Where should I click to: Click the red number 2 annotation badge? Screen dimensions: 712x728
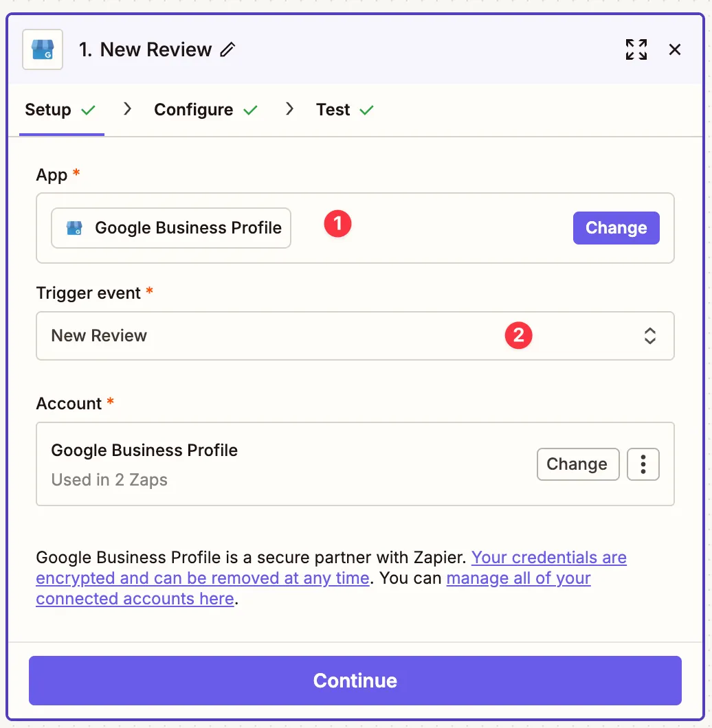pos(519,335)
